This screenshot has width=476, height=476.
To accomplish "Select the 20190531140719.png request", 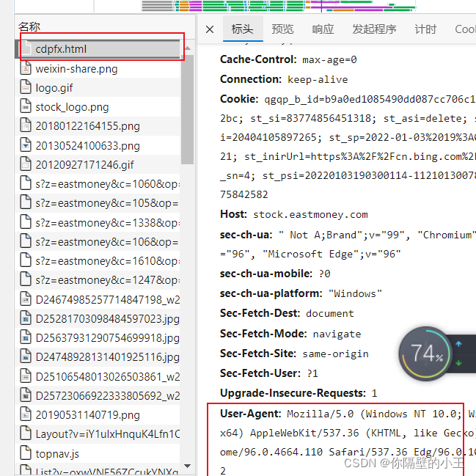I will 98,414.
